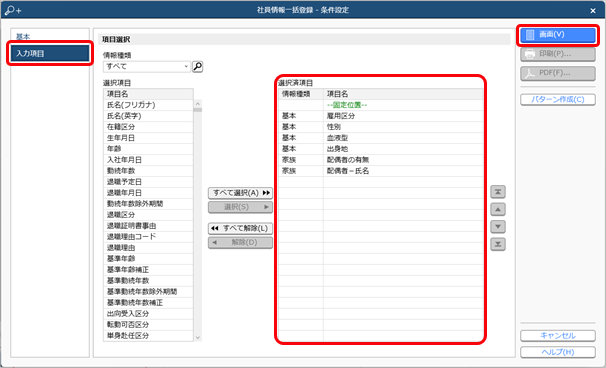This screenshot has height=368, width=606.
Task: Click すべて選択(A) button
Action: point(240,193)
